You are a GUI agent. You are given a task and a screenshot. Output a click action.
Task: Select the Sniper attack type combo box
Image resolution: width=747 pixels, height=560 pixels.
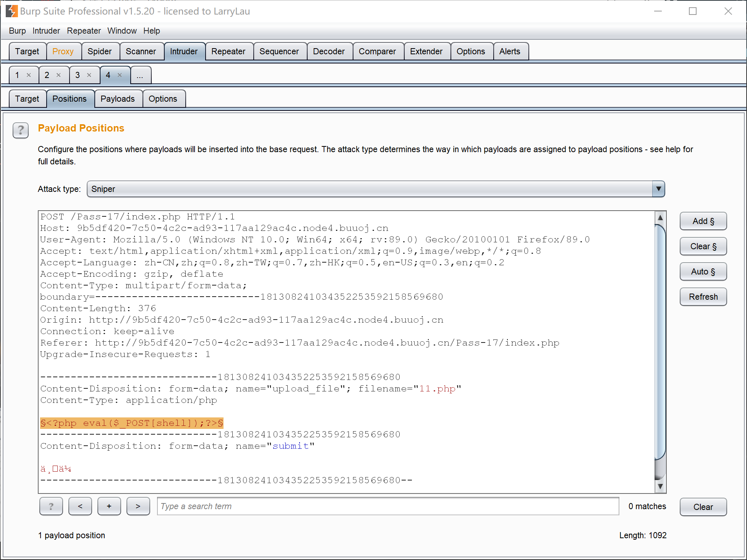[376, 189]
